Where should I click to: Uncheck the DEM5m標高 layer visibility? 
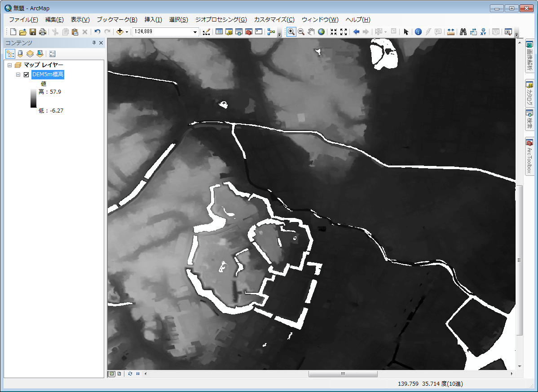tap(26, 75)
